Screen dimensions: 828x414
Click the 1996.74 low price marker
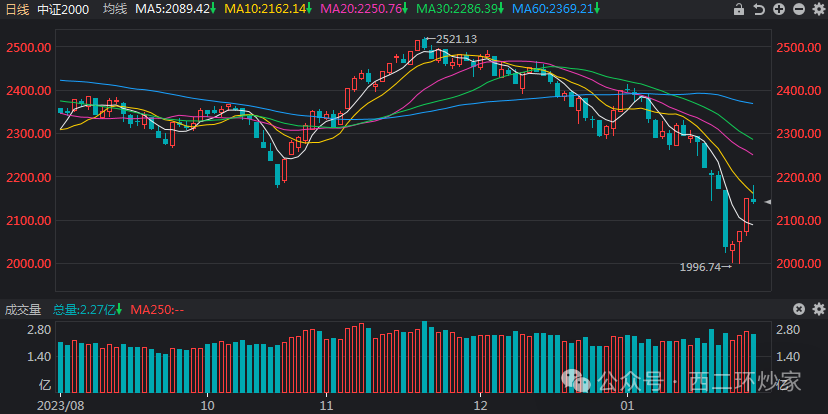point(703,267)
